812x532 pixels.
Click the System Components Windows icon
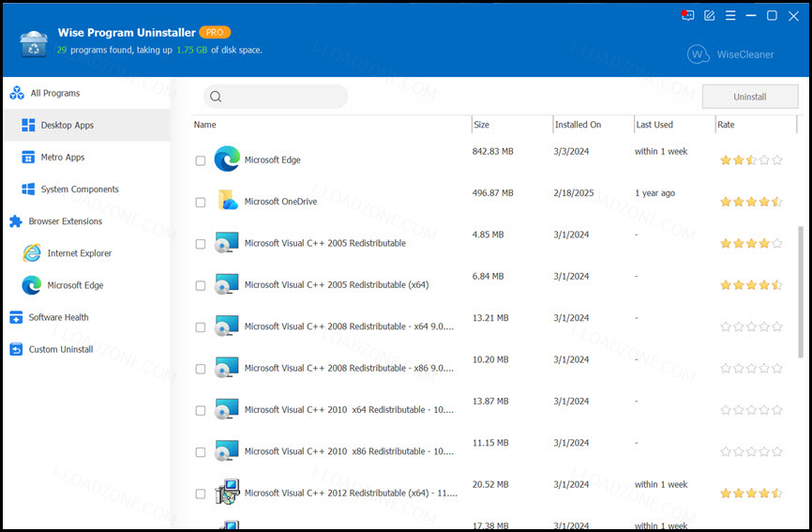pos(28,190)
